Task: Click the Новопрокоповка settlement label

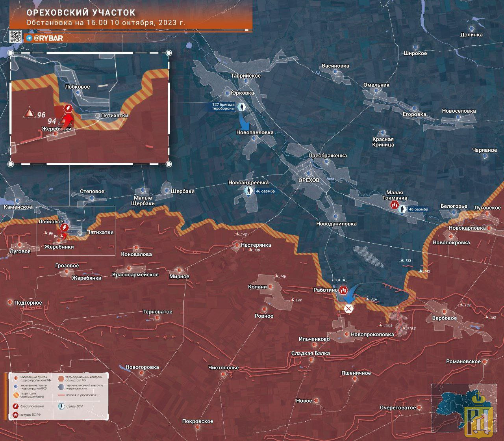Action: tap(372, 335)
